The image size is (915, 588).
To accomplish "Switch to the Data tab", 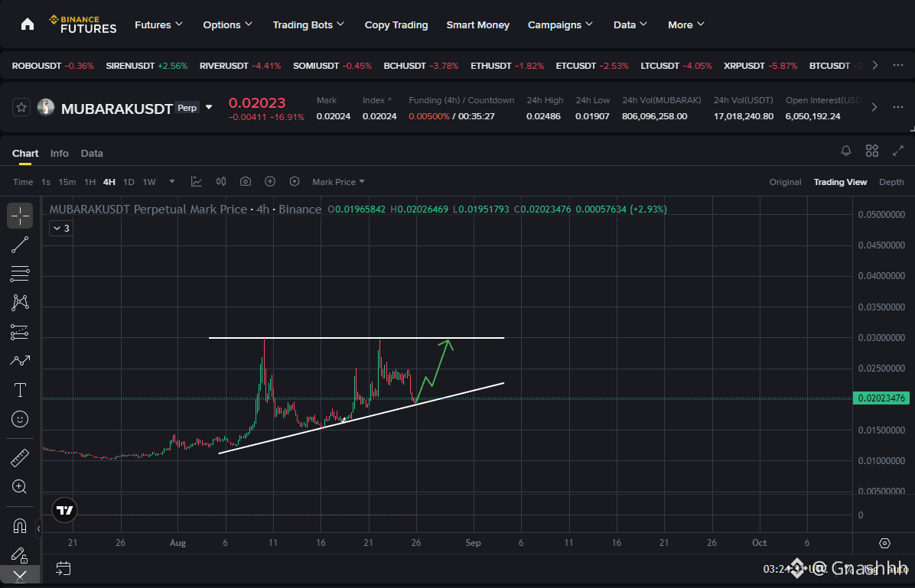I will tap(92, 154).
